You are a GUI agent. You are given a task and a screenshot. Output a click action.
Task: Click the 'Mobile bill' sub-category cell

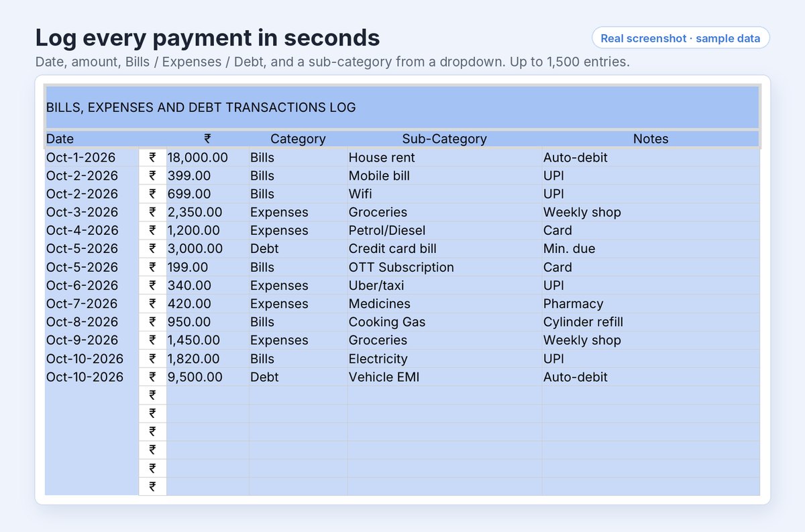tap(445, 176)
